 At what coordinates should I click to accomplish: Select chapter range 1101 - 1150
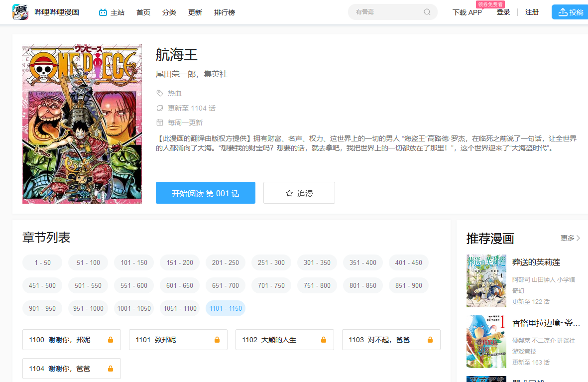tap(226, 308)
